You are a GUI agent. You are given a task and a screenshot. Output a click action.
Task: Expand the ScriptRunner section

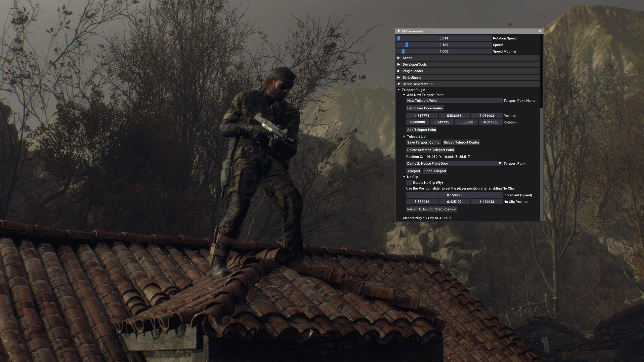click(x=399, y=77)
